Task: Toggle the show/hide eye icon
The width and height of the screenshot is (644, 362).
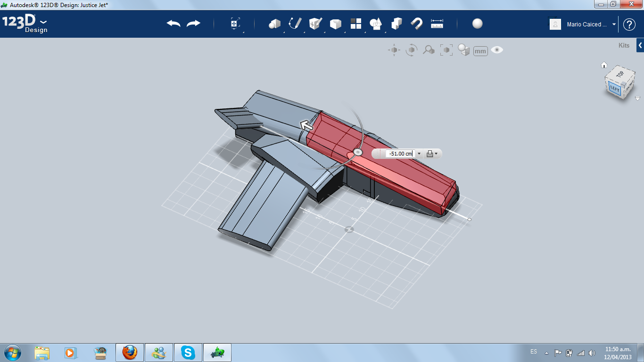Action: (x=497, y=50)
